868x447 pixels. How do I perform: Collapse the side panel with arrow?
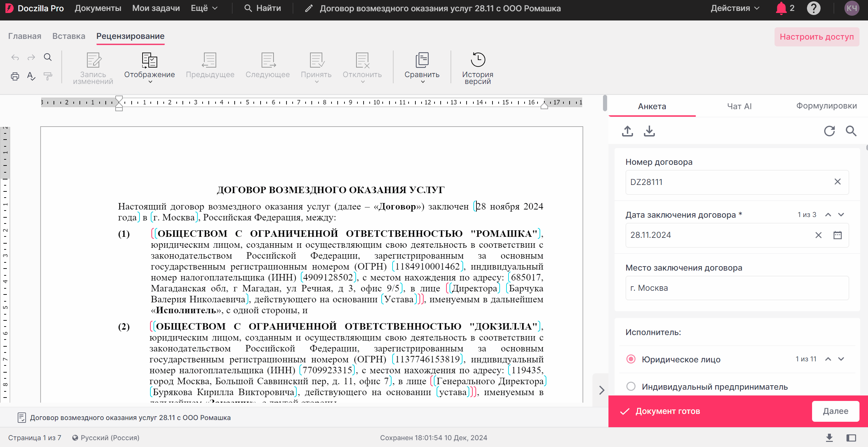tap(602, 390)
